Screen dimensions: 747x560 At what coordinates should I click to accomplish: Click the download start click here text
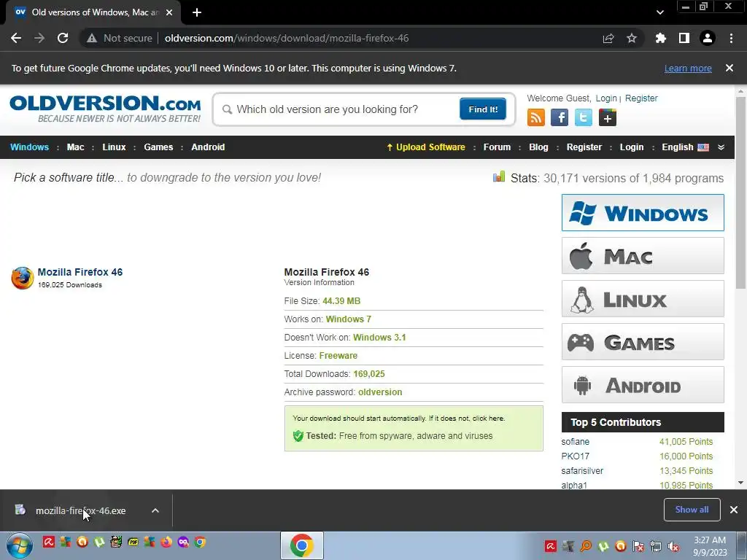click(488, 418)
